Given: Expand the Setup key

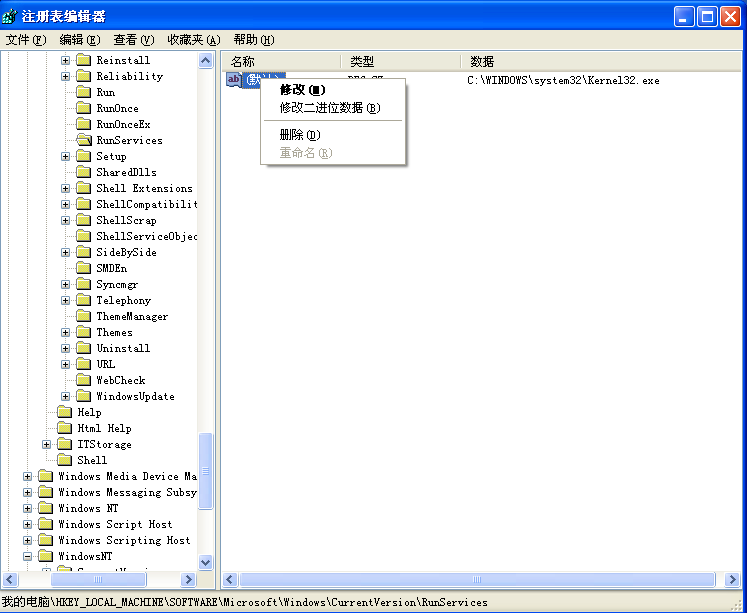Looking at the screenshot, I should coord(65,156).
